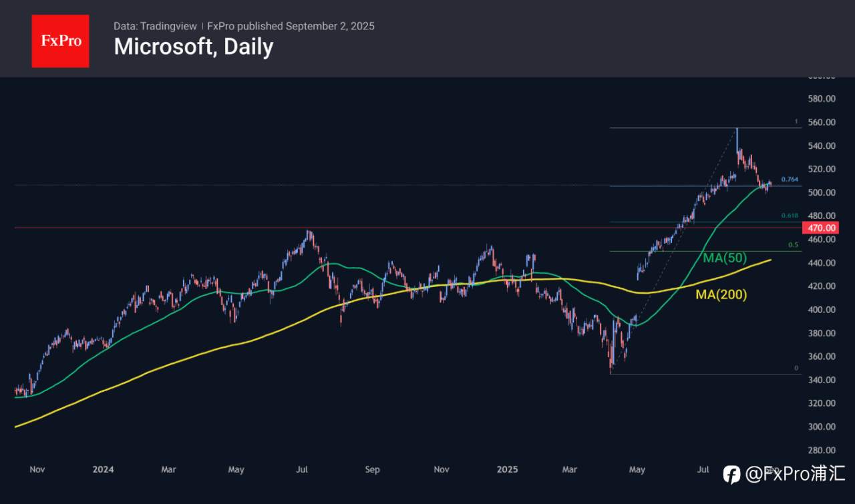This screenshot has width=855, height=504.
Task: Click the 0.5 Fibonacci level label
Action: (x=794, y=245)
